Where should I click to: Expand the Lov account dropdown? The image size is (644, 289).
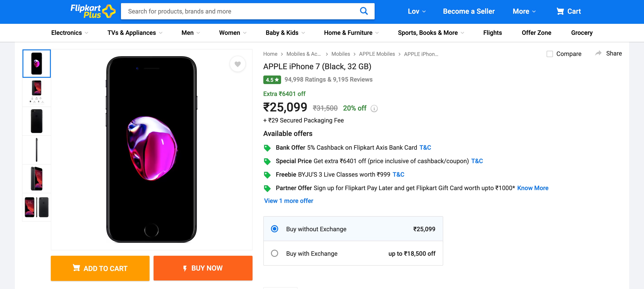coord(417,11)
